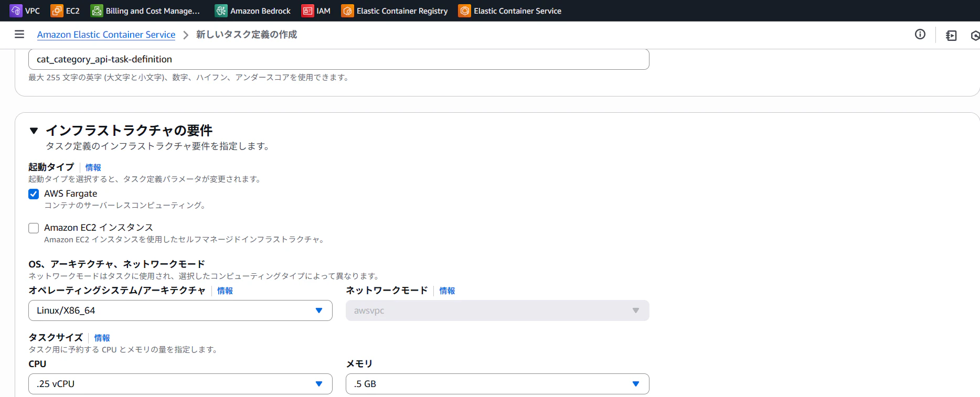980x397 pixels.
Task: Click the ネットワークモードはタスクに使用され description text
Action: pos(205,276)
